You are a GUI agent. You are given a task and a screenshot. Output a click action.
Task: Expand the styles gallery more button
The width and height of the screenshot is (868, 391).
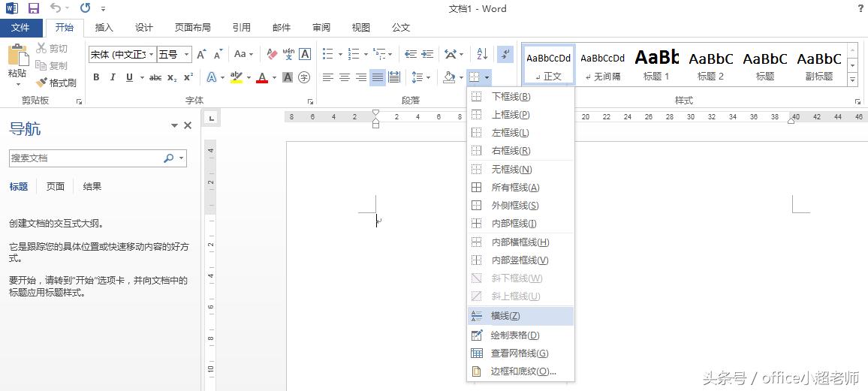click(x=853, y=80)
